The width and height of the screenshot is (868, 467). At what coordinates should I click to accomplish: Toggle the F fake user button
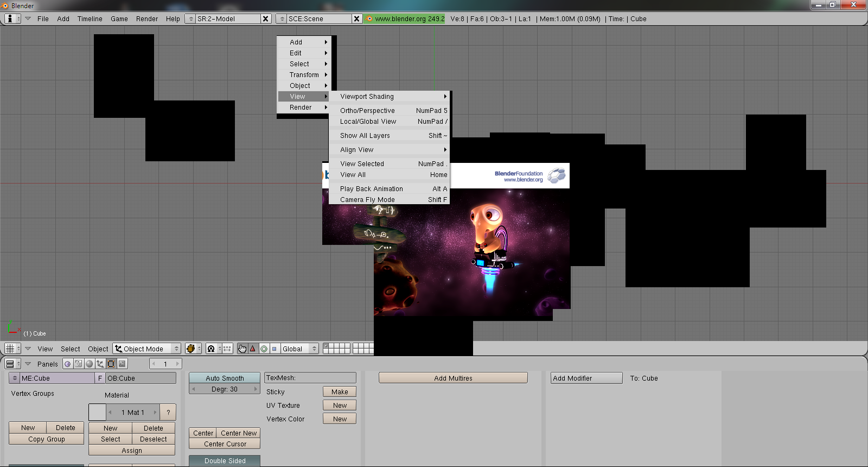(100, 378)
